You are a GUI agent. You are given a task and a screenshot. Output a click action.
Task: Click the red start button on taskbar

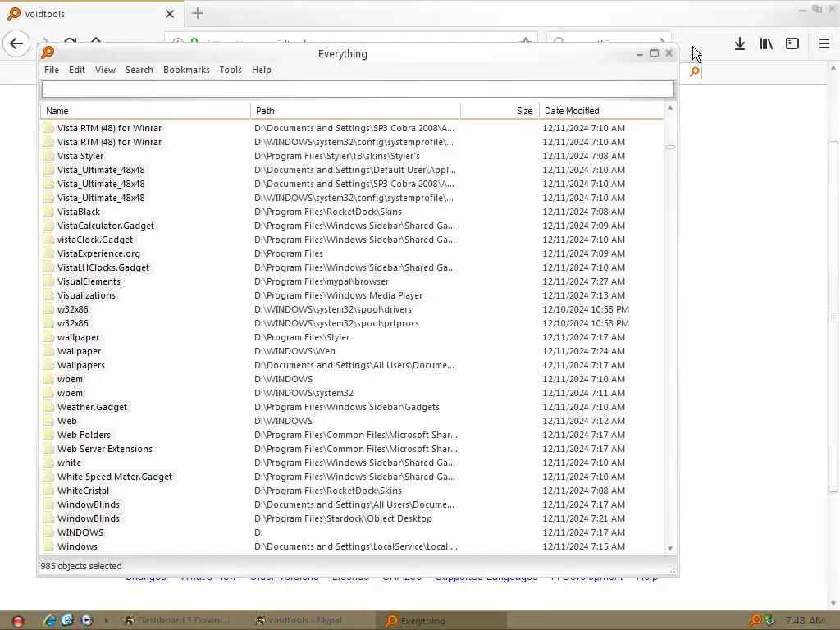click(x=18, y=621)
